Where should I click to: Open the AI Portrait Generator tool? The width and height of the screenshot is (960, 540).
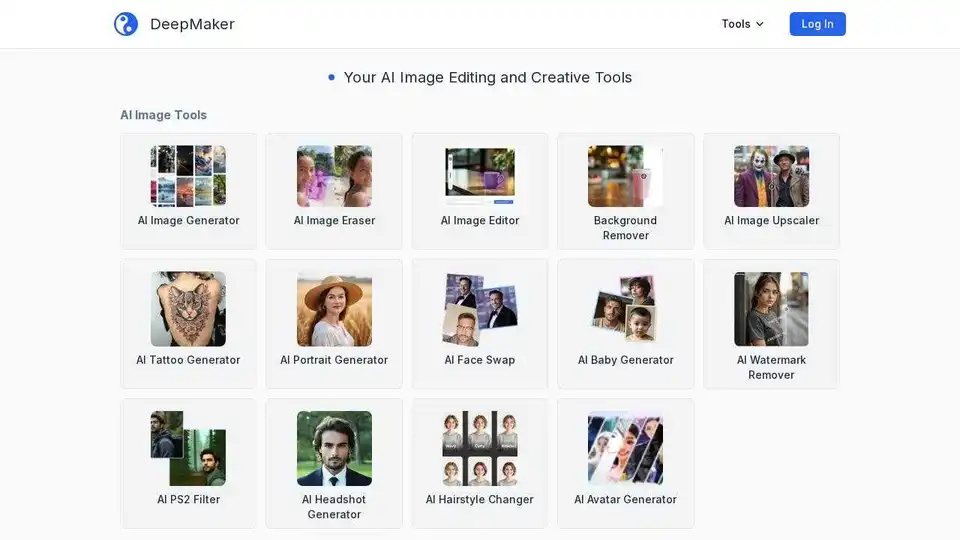point(334,324)
